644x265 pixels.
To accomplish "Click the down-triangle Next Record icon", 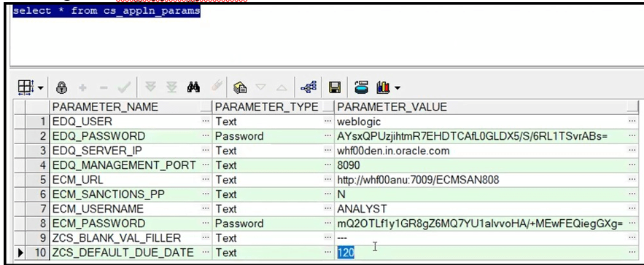I will pos(261,87).
